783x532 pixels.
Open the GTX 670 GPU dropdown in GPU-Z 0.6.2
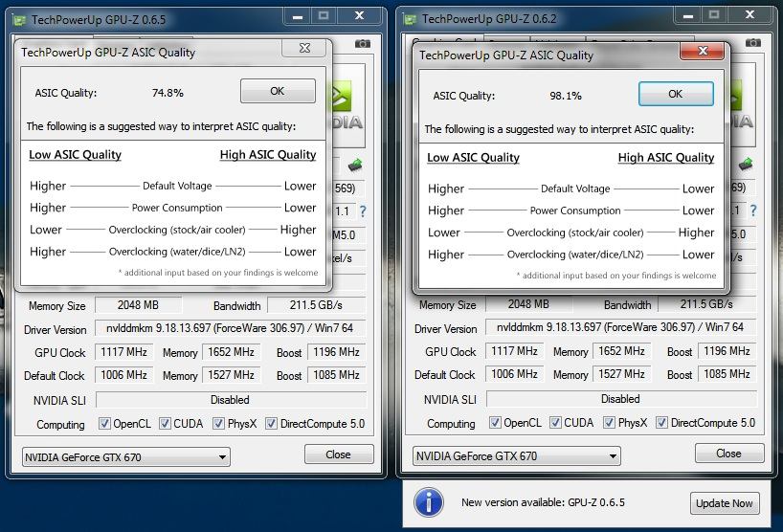click(516, 456)
